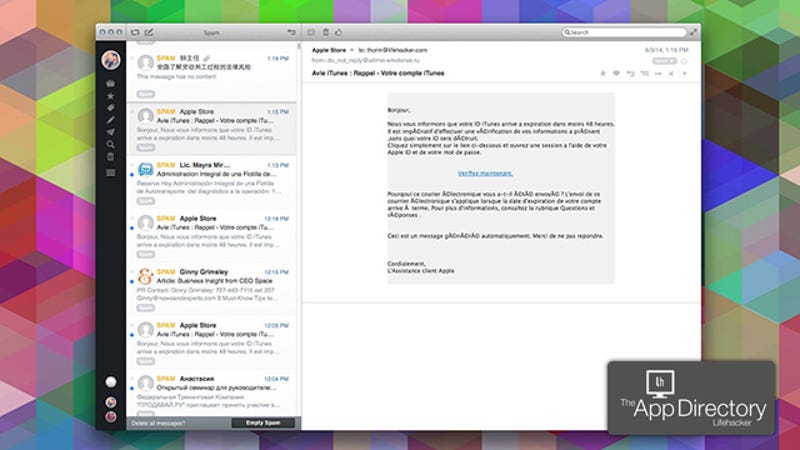
Task: Click the Spam tag on 1:15 PM message
Action: pos(145,147)
